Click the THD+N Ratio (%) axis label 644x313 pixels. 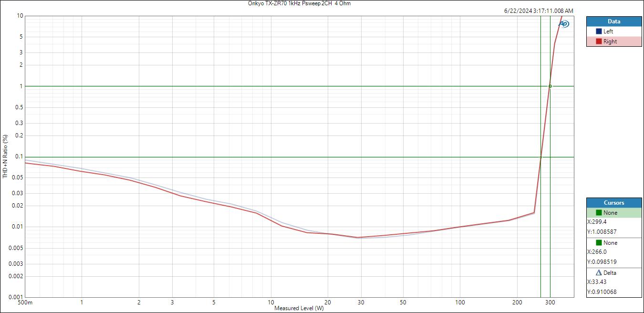pos(5,156)
